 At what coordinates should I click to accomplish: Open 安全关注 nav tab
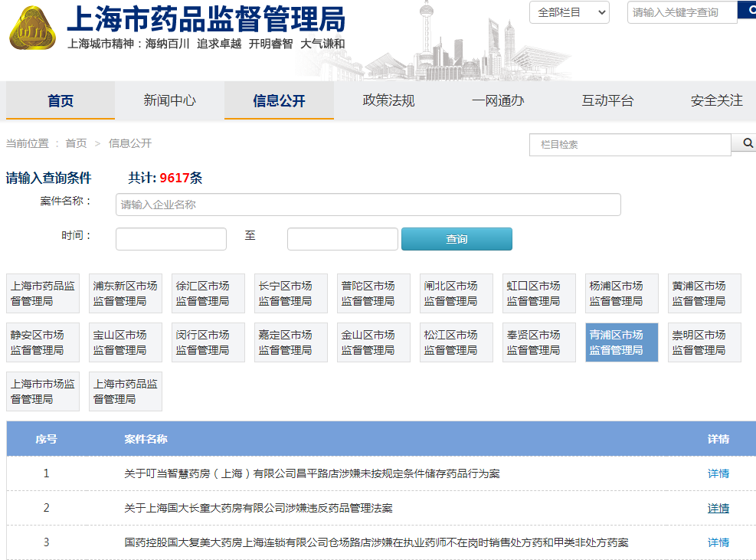716,100
